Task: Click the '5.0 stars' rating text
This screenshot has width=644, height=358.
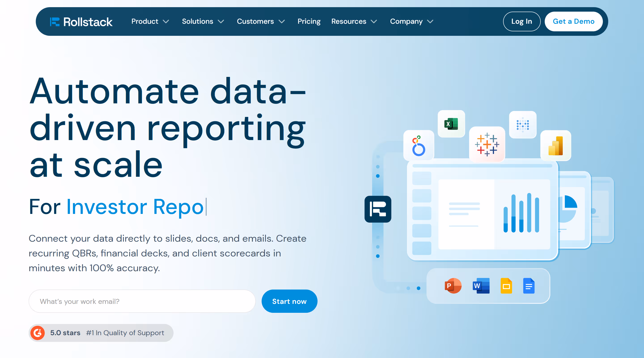Action: point(65,333)
